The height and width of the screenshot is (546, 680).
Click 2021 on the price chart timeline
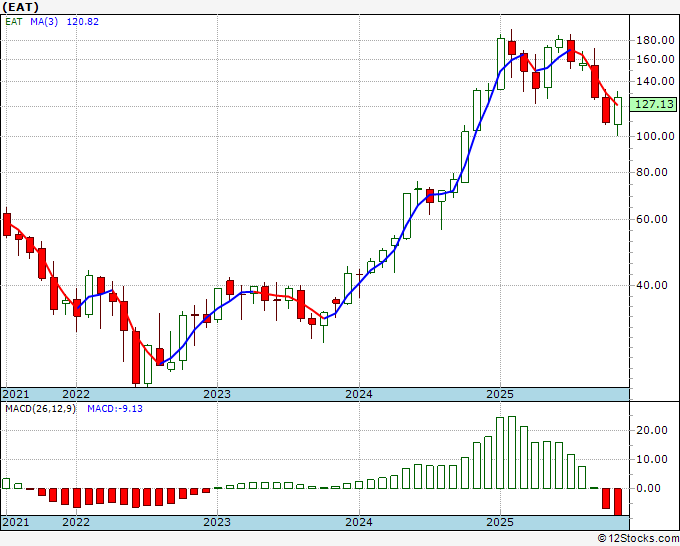click(x=16, y=394)
